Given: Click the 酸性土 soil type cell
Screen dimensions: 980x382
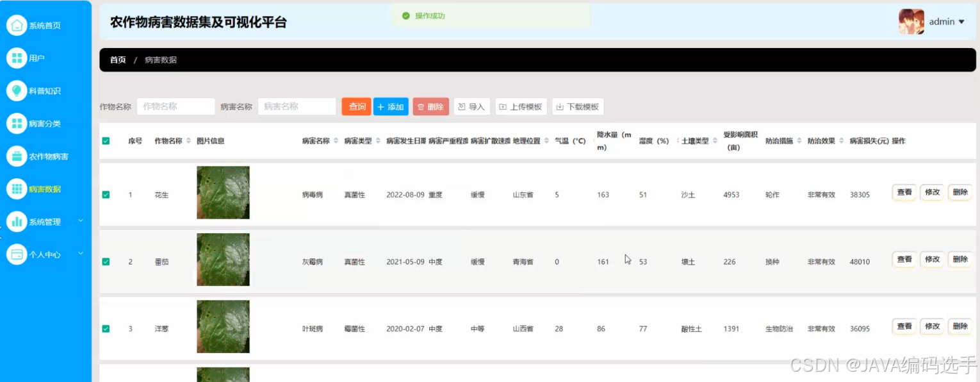Looking at the screenshot, I should [x=692, y=329].
